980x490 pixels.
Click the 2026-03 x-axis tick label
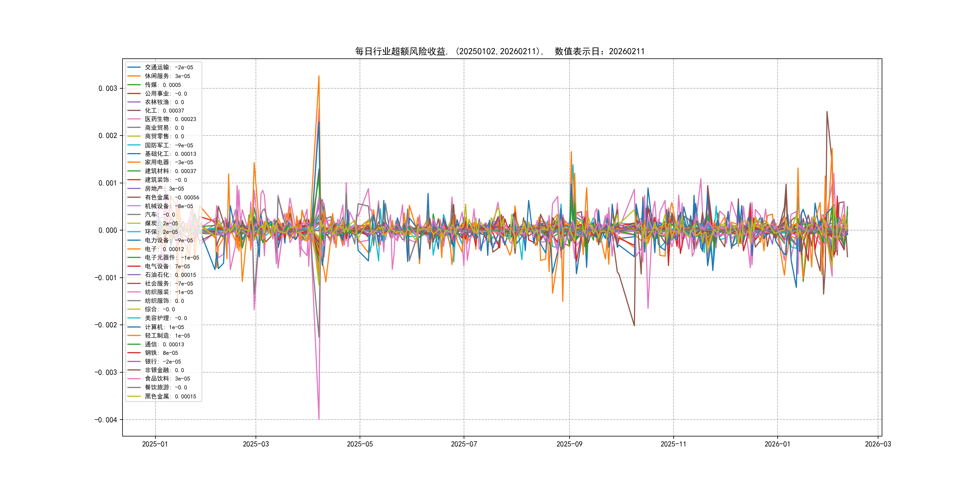point(878,444)
